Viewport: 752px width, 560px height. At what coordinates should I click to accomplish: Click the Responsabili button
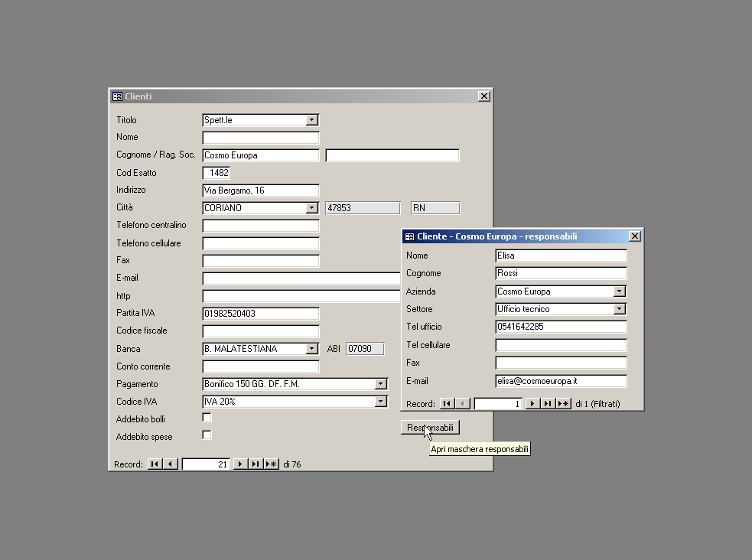tap(430, 427)
